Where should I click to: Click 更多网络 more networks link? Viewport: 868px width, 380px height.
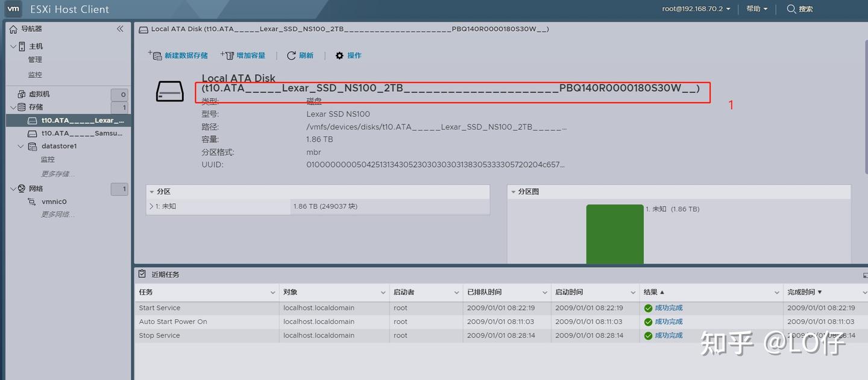(x=58, y=215)
